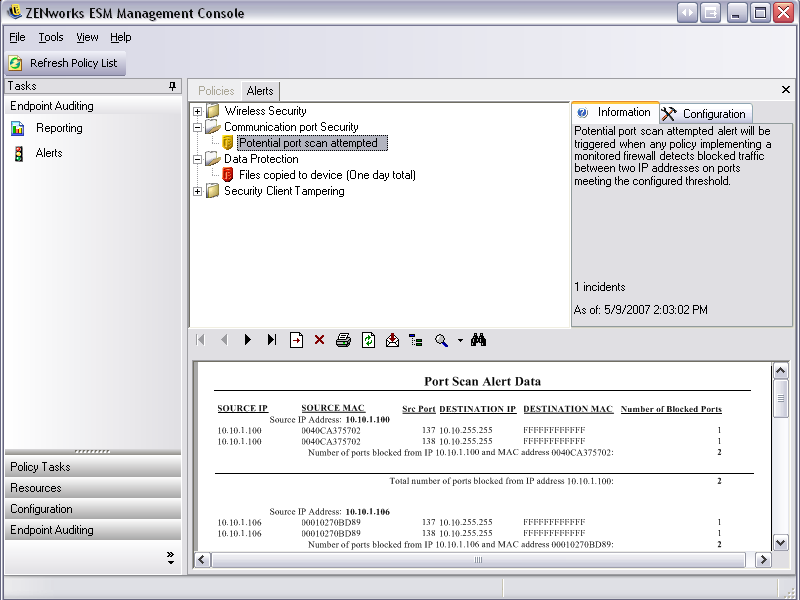
Task: Select Potential port scan attempted alert
Action: point(312,143)
